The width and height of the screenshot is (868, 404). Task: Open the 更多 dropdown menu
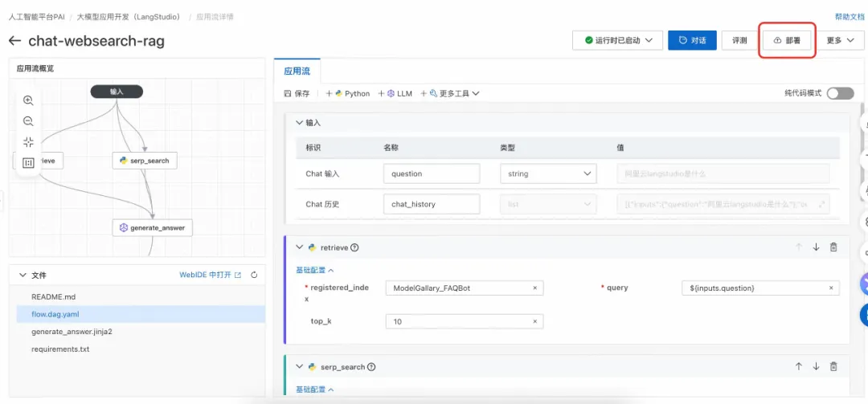point(841,40)
